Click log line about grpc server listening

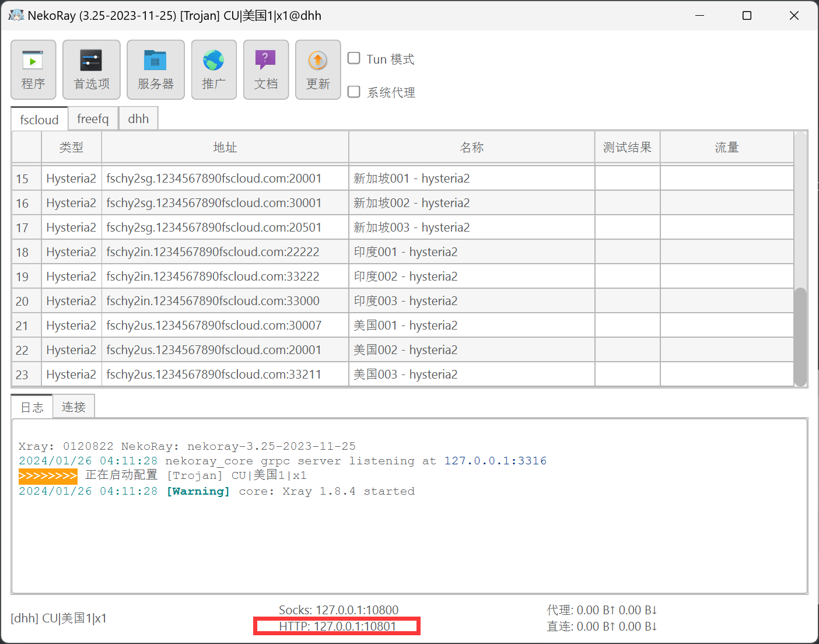click(282, 461)
